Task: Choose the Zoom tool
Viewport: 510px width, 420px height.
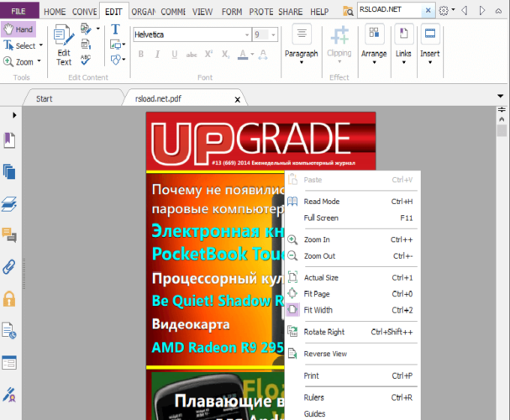Action: 18,61
